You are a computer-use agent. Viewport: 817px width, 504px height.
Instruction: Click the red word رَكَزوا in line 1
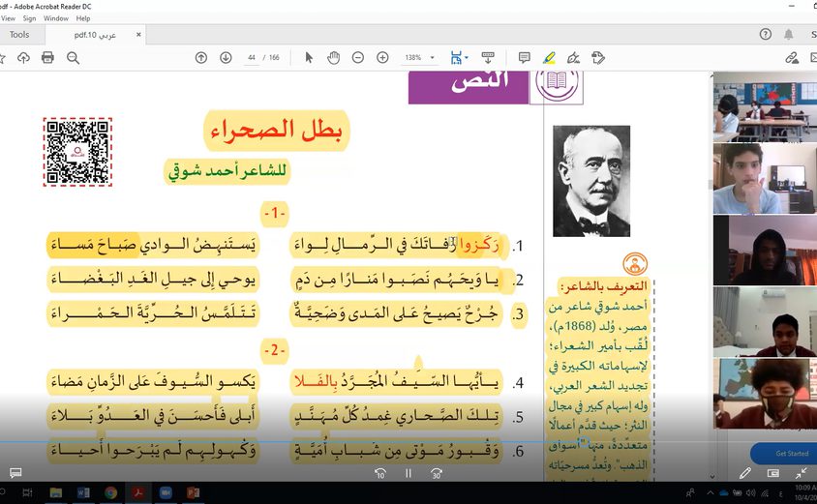pos(479,244)
